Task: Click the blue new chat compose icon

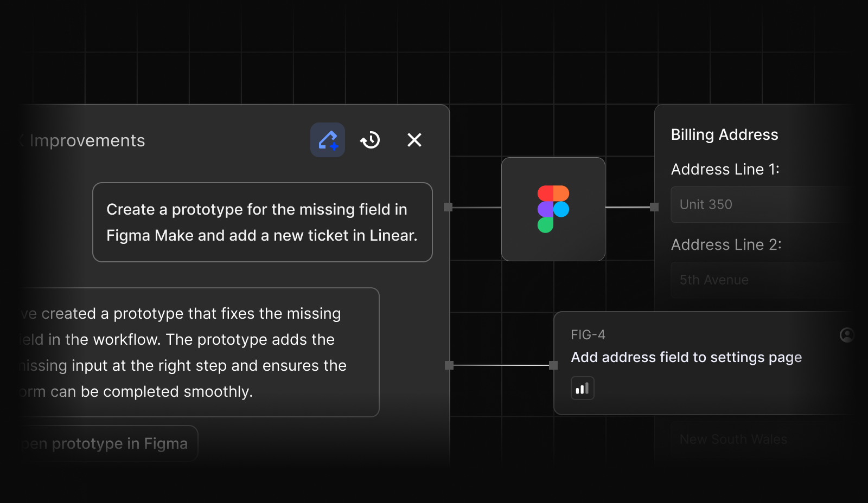Action: point(328,140)
